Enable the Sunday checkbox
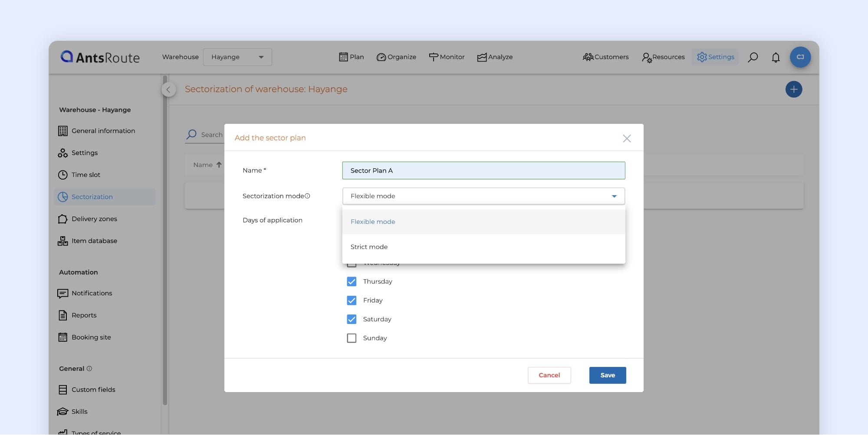The height and width of the screenshot is (435, 868). pyautogui.click(x=352, y=338)
